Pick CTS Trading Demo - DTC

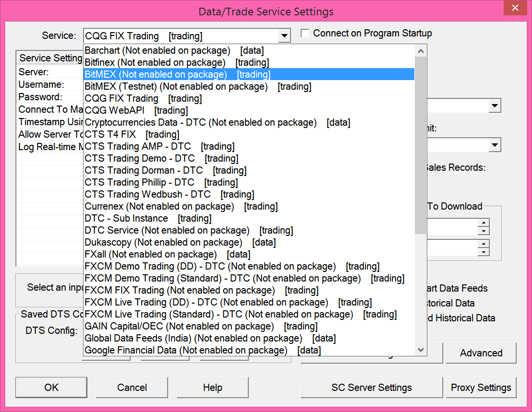[x=249, y=158]
